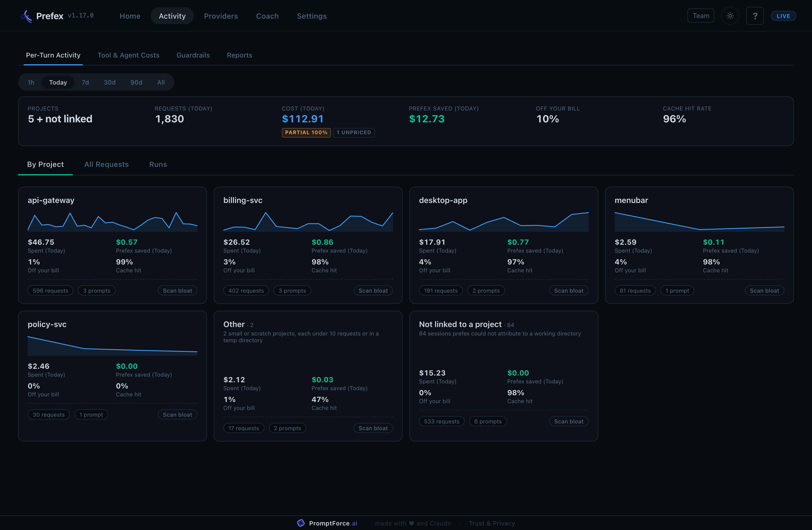Scan bloat for desktop-app project

(568, 291)
